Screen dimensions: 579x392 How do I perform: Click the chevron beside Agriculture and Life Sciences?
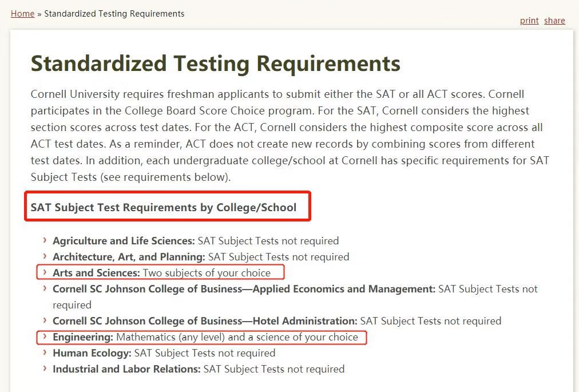click(45, 240)
